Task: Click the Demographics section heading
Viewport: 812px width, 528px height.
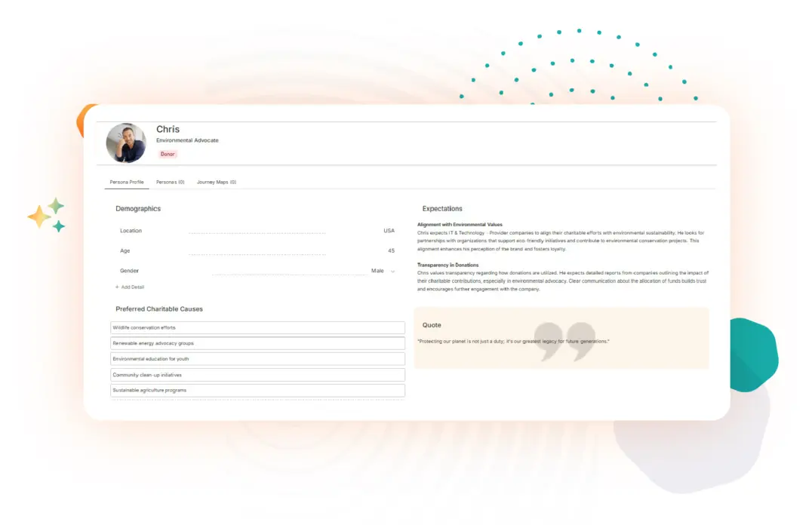Action: (138, 208)
